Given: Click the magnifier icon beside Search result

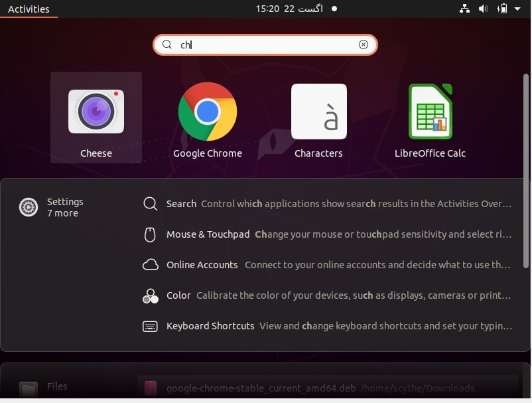Looking at the screenshot, I should coord(150,204).
